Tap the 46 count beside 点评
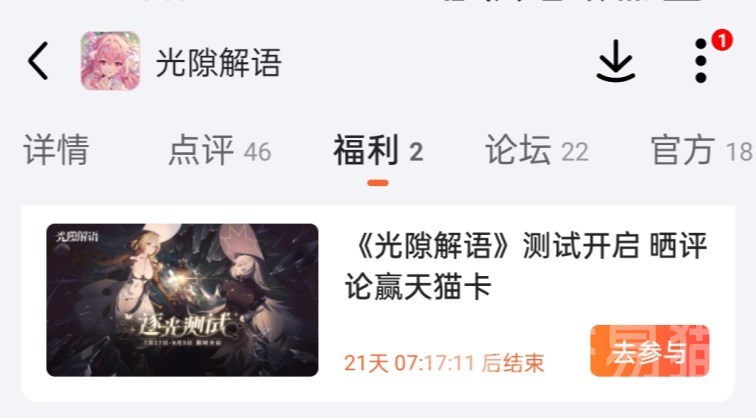 coord(257,152)
